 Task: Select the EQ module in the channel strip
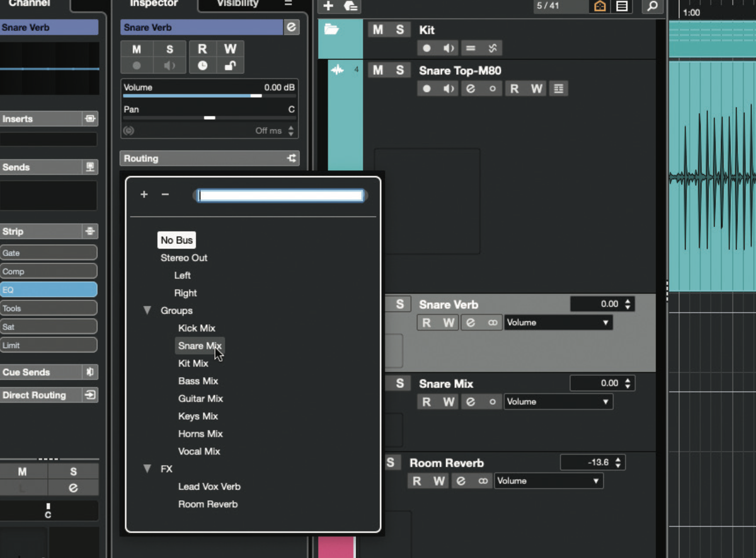[49, 289]
